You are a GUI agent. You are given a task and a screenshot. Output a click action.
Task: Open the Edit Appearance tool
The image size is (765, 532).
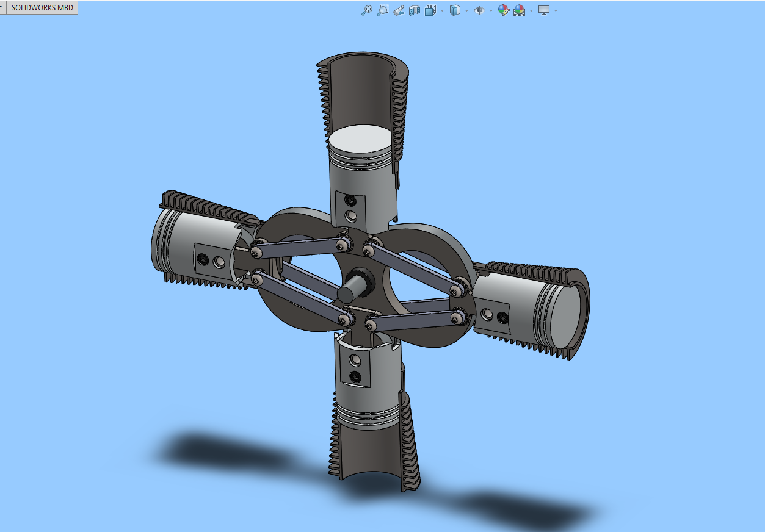504,10
